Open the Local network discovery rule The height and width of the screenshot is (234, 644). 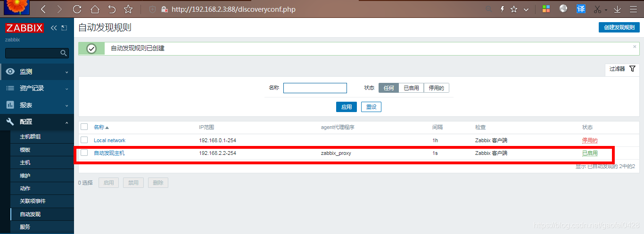pos(109,140)
